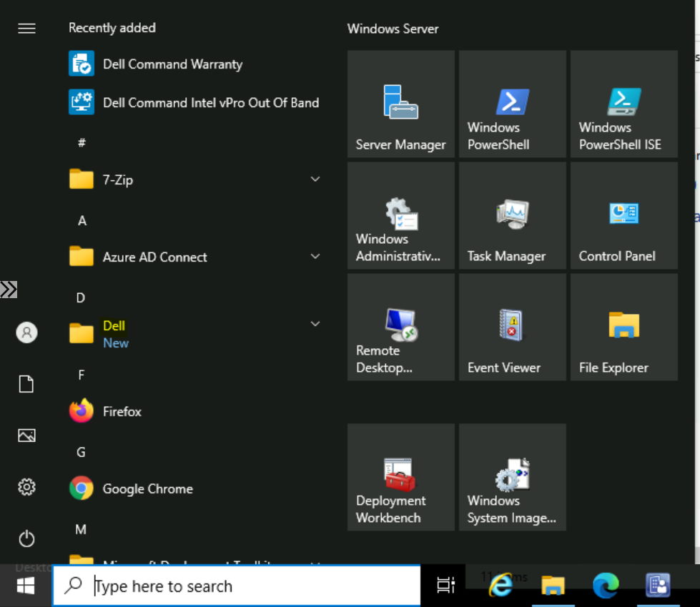Image resolution: width=700 pixels, height=607 pixels.
Task: Open the user account icon
Action: click(x=26, y=332)
